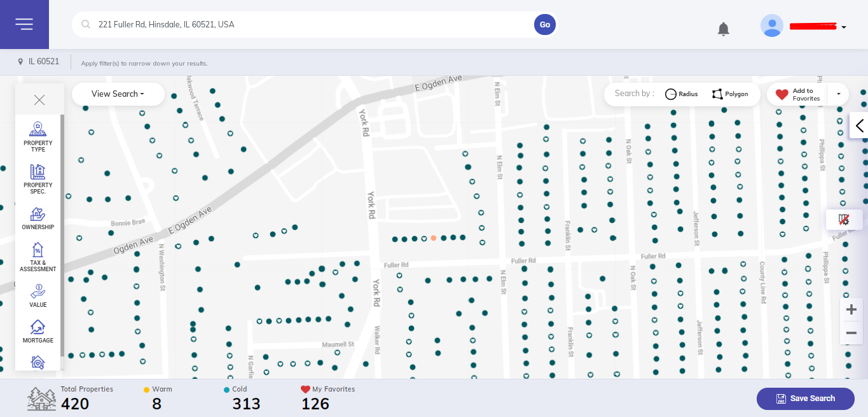Select the Ownership filter icon
Screen dimensions: 868x417
[38, 218]
